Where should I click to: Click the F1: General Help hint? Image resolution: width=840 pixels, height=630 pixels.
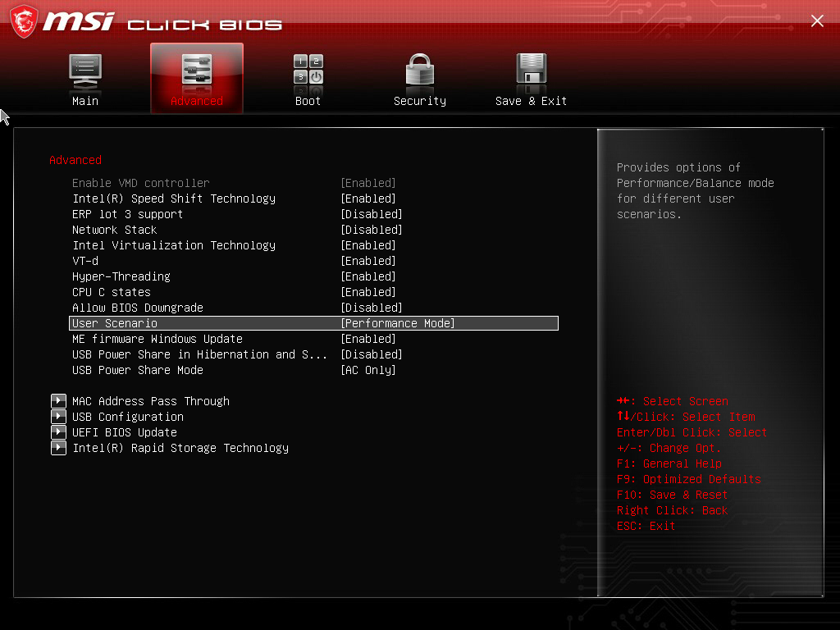(x=669, y=463)
